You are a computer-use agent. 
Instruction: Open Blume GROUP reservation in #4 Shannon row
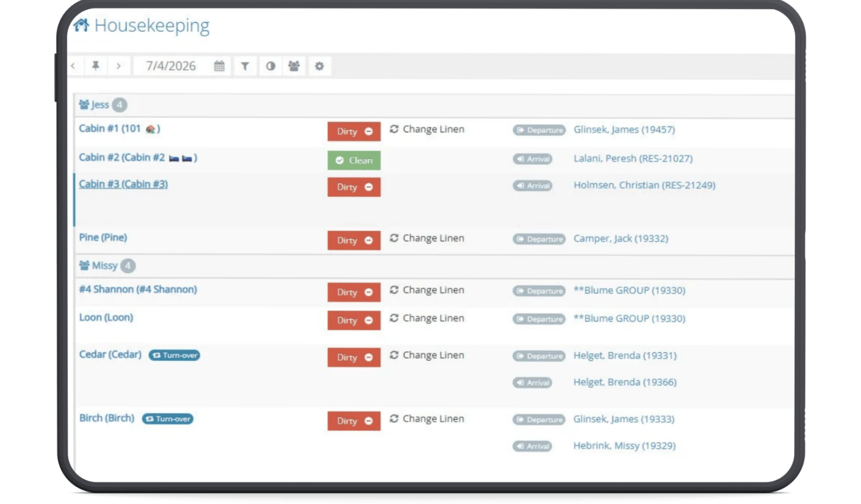[x=630, y=290]
